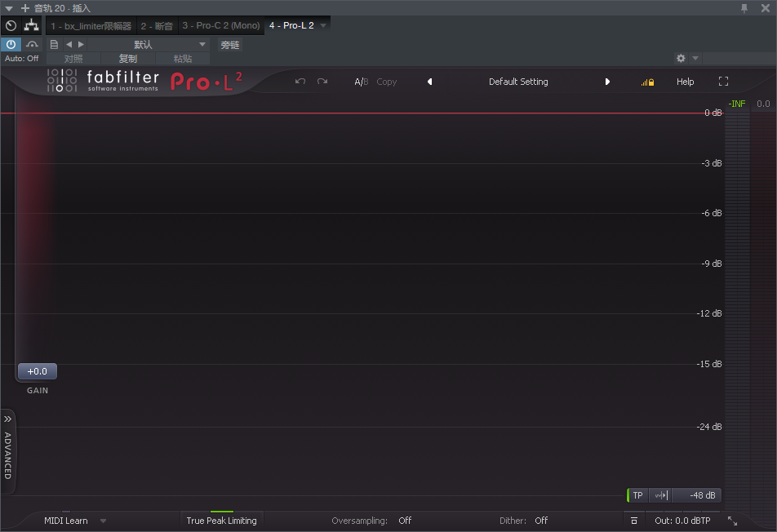Click the automation curve icon
Viewport: 777px width, 532px height.
[x=32, y=45]
